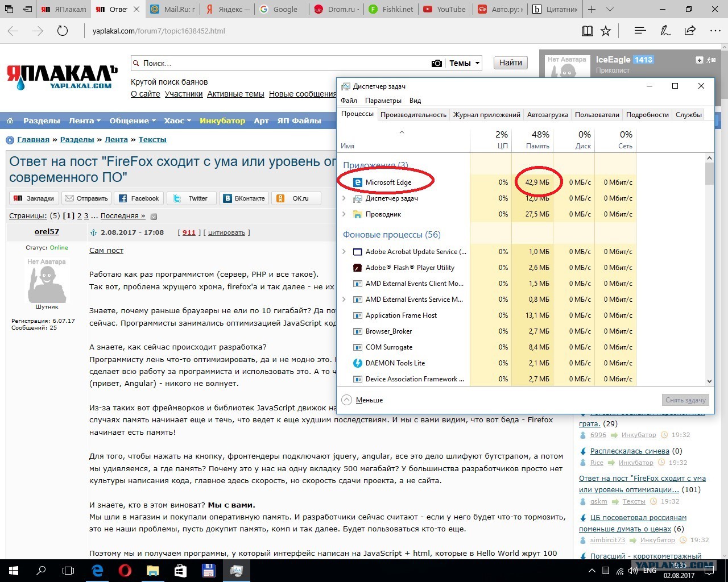Switch to YouTube browser tab

click(x=445, y=9)
